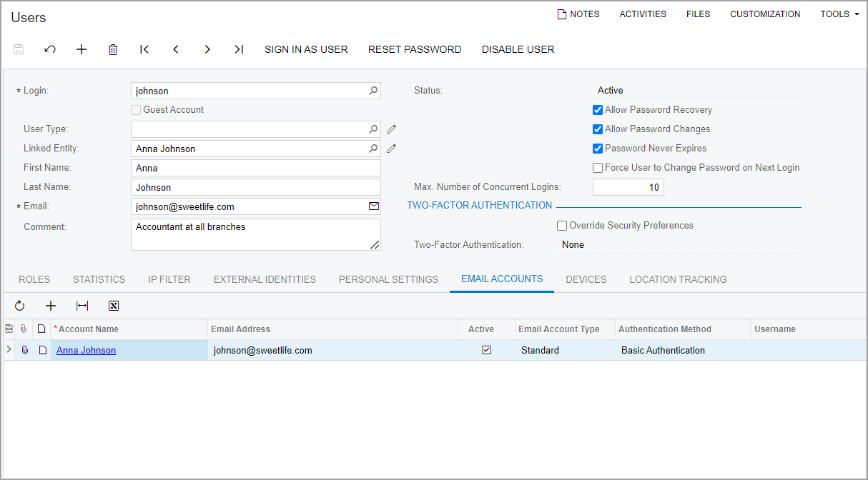Switch to the Personal Settings tab
868x480 pixels.
click(x=388, y=279)
